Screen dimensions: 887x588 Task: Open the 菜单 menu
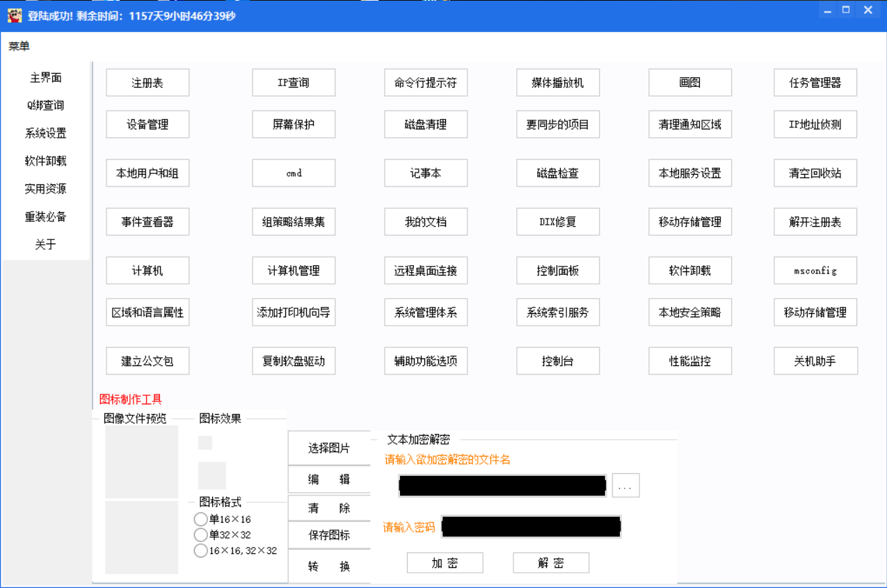coord(19,47)
